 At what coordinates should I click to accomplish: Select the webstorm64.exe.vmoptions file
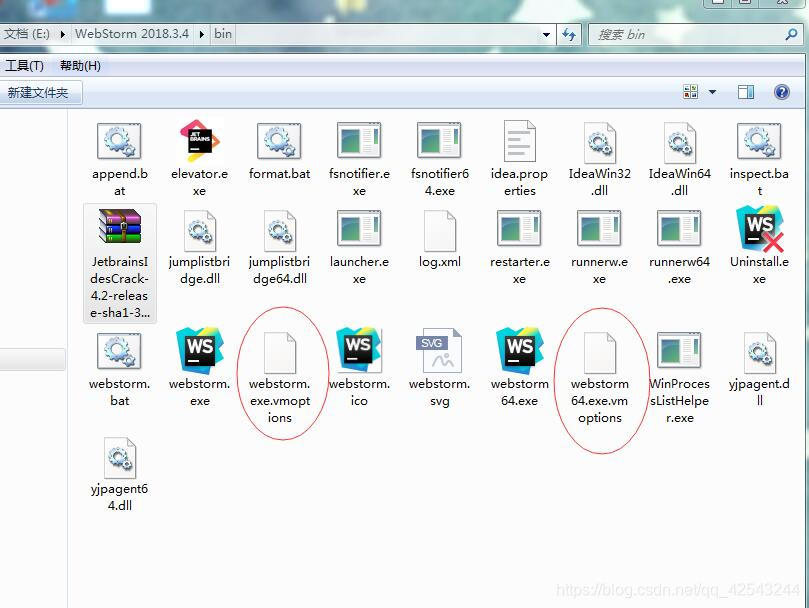[x=600, y=378]
